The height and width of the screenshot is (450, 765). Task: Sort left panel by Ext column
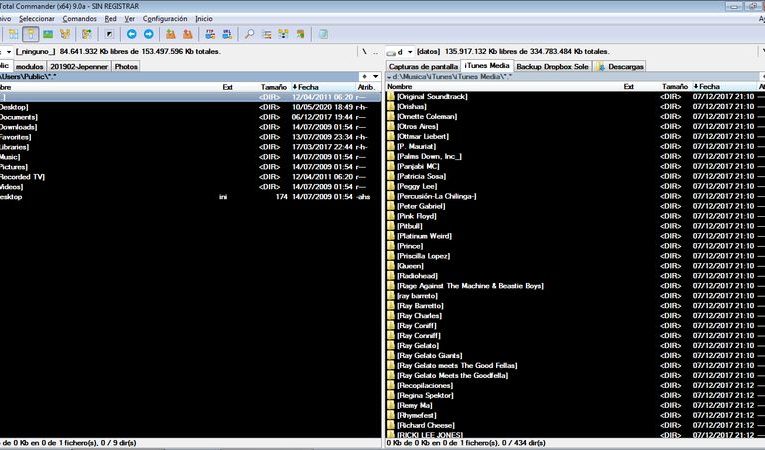[x=227, y=87]
